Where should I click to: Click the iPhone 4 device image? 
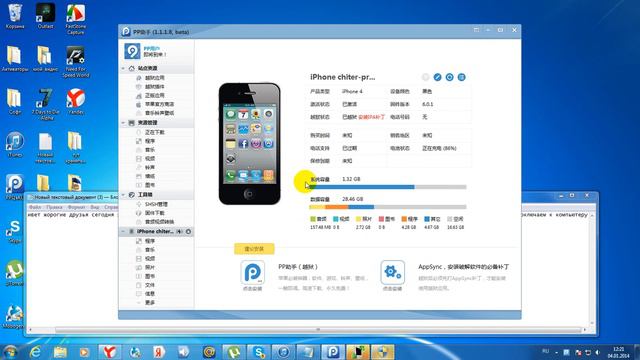tap(250, 144)
